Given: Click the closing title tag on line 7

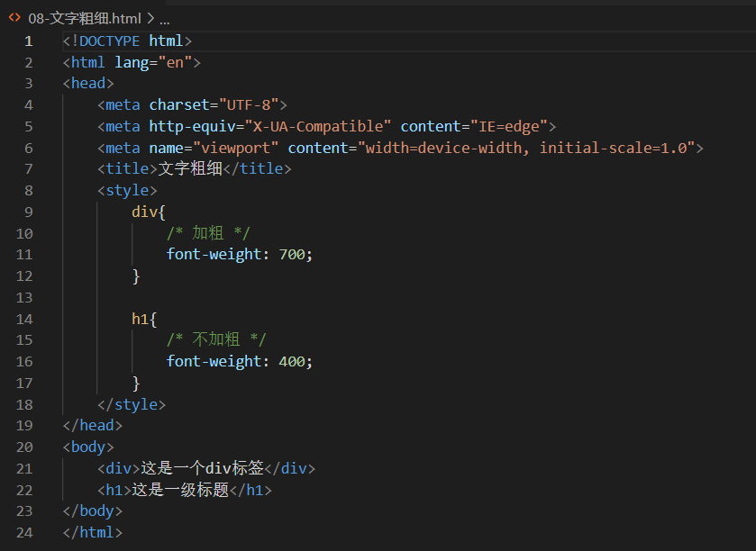Looking at the screenshot, I should [258, 168].
